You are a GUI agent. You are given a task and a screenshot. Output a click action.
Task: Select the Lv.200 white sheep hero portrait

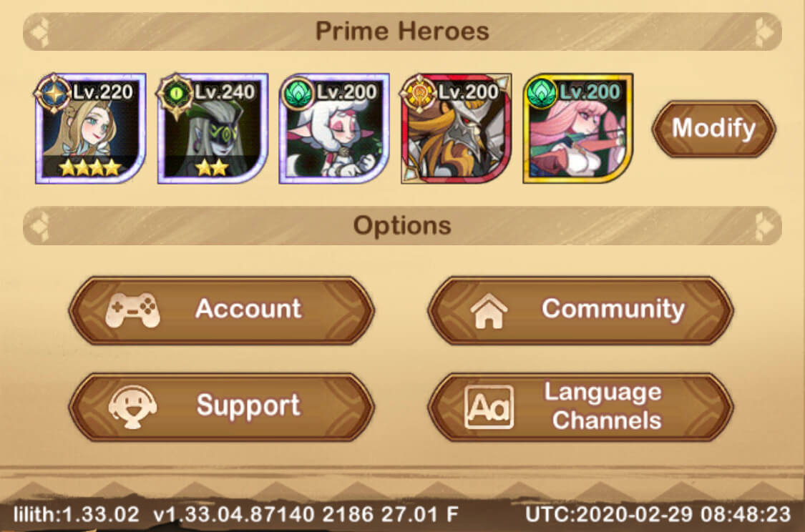(334, 128)
